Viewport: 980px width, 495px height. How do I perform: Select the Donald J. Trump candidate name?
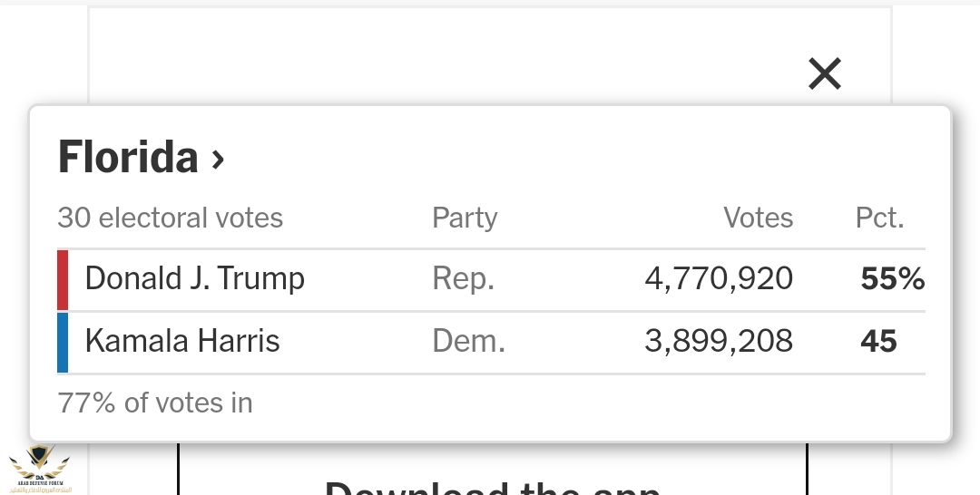click(194, 279)
